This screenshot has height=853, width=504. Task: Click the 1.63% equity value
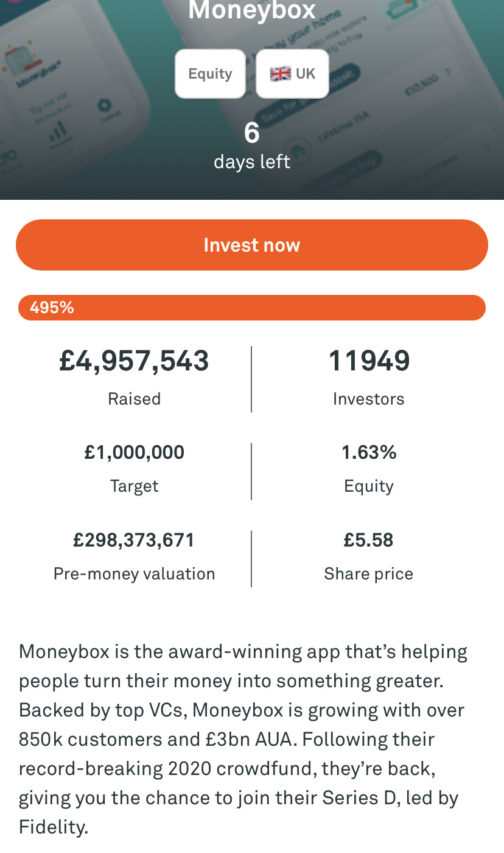(369, 453)
